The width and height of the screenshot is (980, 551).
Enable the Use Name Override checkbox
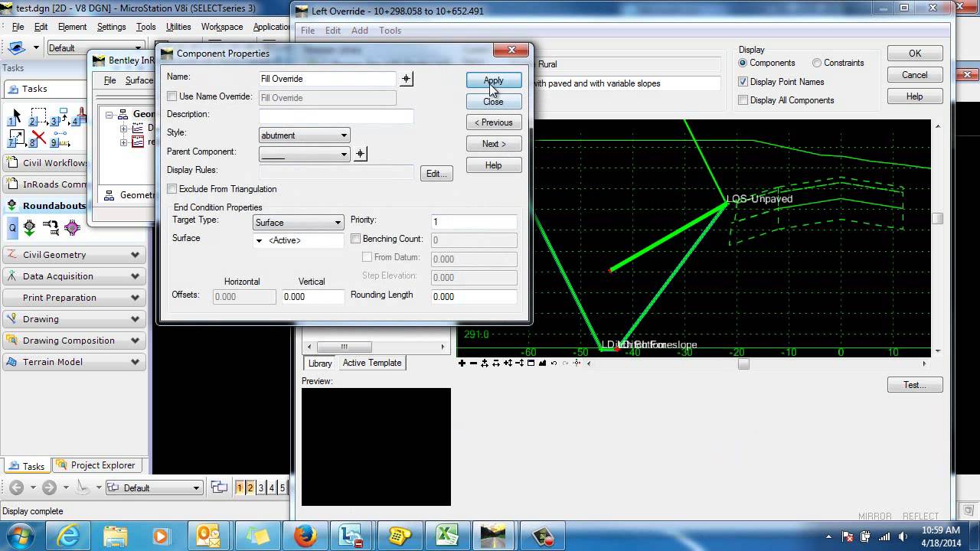171,97
